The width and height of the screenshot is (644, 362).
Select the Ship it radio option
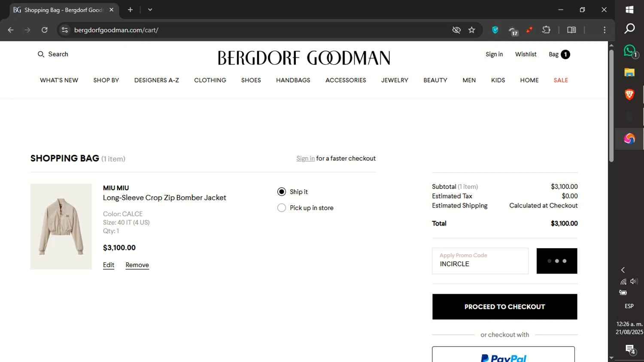(282, 192)
